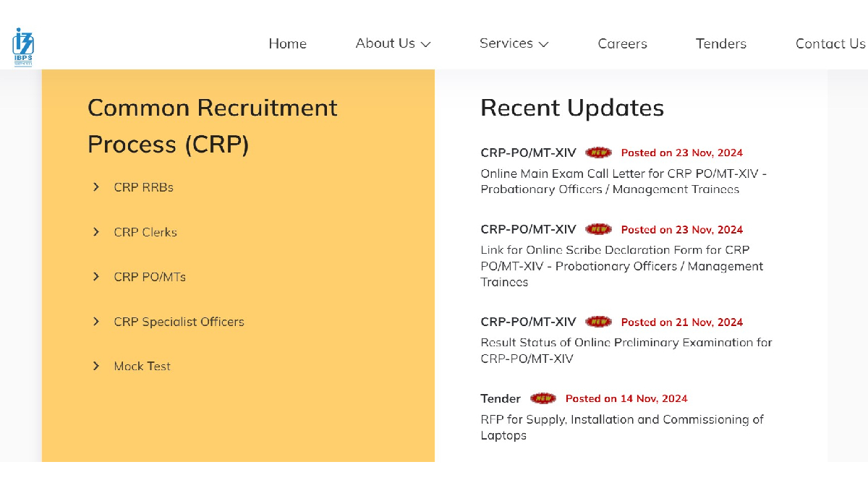Click chevron arrow beside Mock Test

pyautogui.click(x=96, y=367)
